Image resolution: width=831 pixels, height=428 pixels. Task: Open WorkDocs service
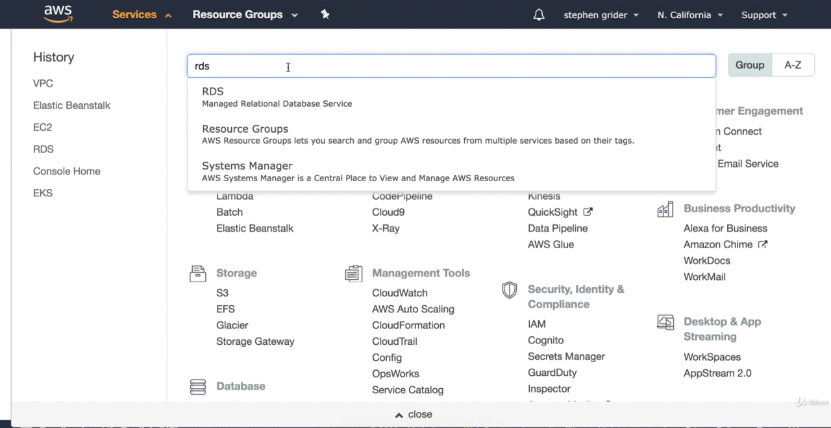707,261
